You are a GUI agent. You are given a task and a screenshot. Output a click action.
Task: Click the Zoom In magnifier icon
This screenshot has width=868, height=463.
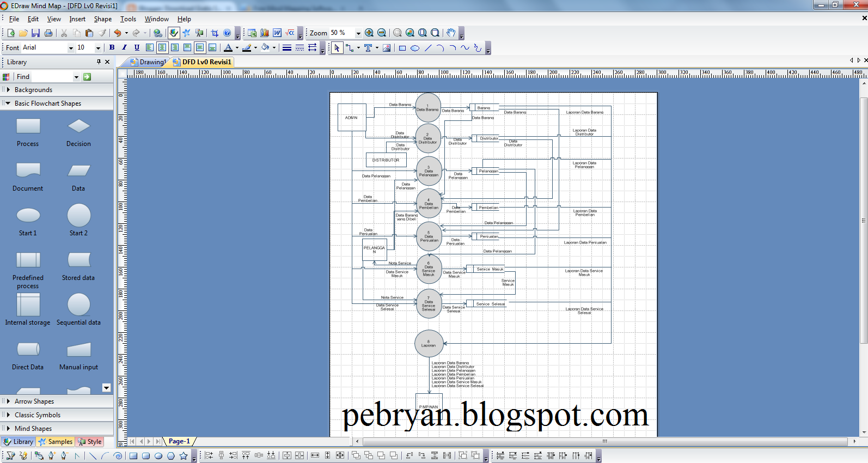369,33
